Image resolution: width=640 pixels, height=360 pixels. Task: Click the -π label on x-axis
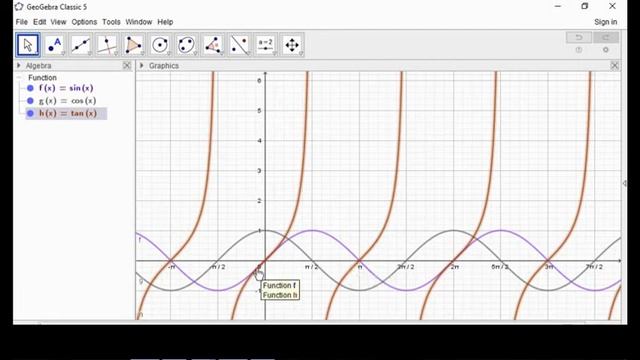(172, 267)
